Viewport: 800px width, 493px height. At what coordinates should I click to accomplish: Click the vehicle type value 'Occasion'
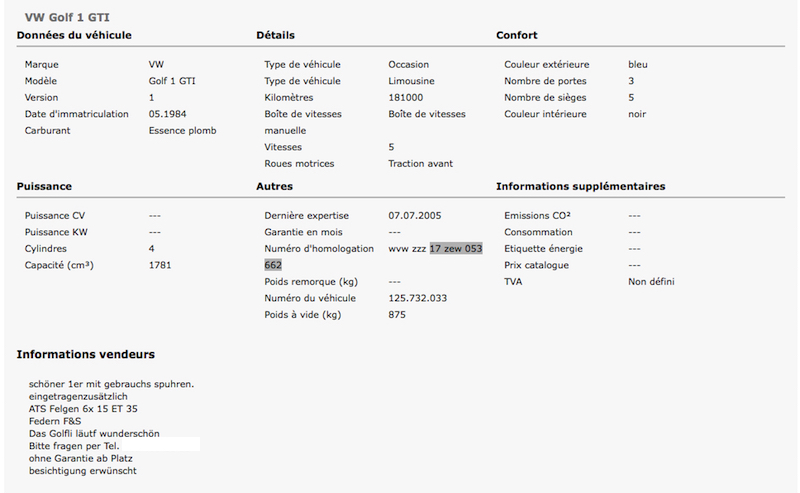[408, 65]
